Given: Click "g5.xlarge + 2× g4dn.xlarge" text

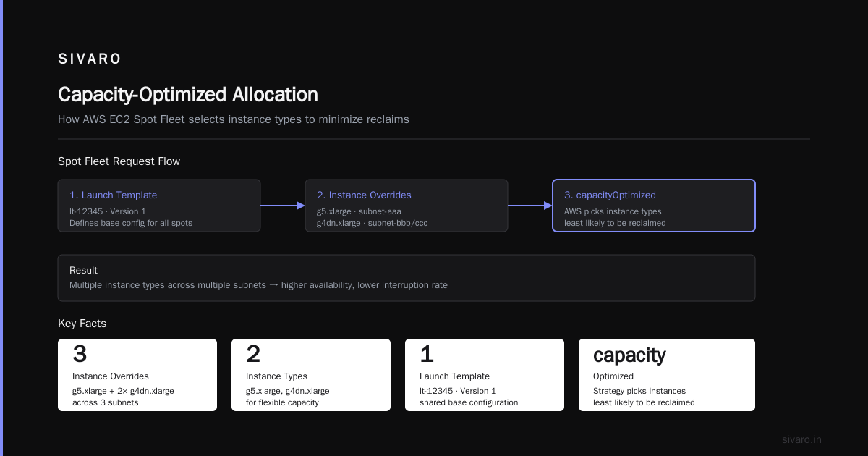Looking at the screenshot, I should (123, 391).
